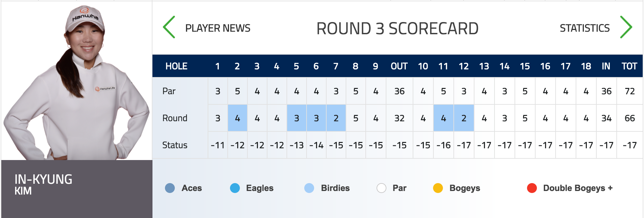Image resolution: width=644 pixels, height=218 pixels.
Task: Click the Round 3 Scorecard heading
Action: pos(397,29)
